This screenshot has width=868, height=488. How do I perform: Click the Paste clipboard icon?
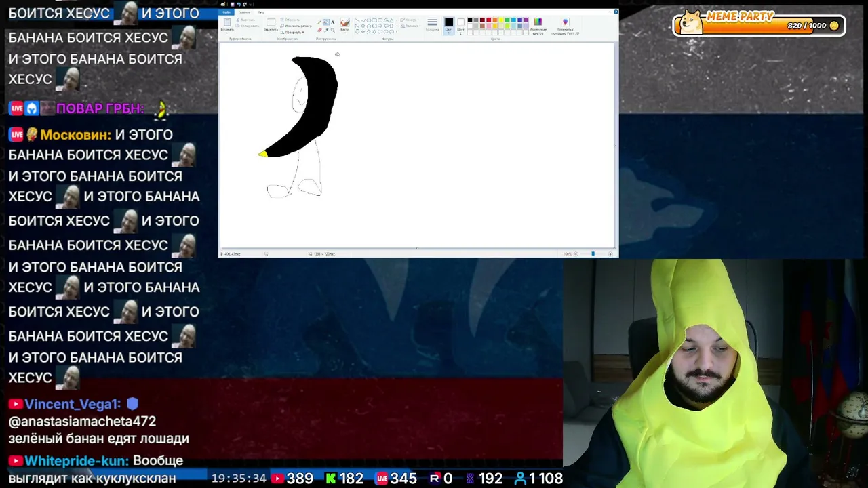tap(227, 22)
